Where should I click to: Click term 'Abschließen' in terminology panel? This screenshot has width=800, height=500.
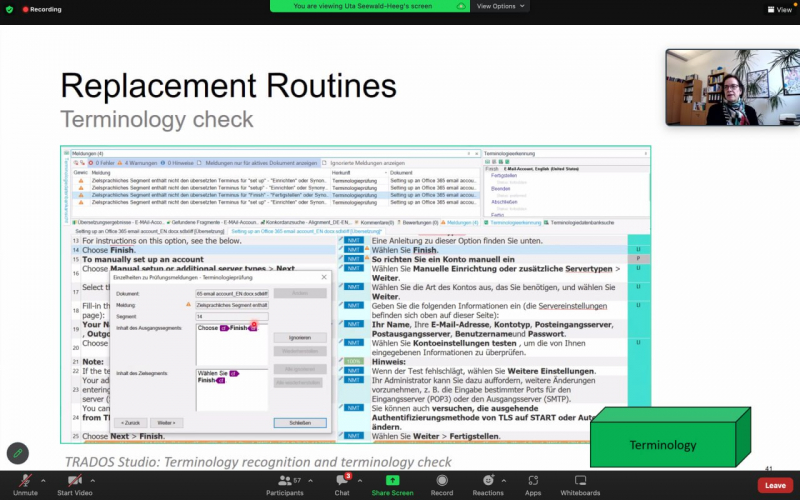(504, 202)
